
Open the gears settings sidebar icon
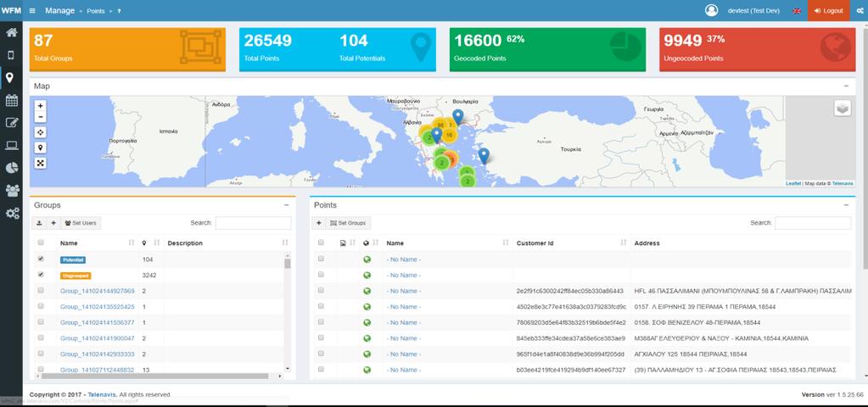point(11,214)
